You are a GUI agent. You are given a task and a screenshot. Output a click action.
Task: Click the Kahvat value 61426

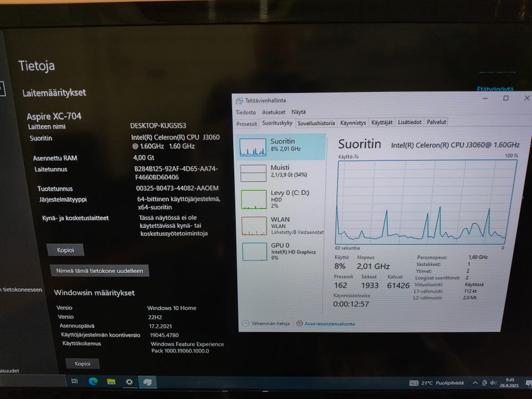coord(398,286)
